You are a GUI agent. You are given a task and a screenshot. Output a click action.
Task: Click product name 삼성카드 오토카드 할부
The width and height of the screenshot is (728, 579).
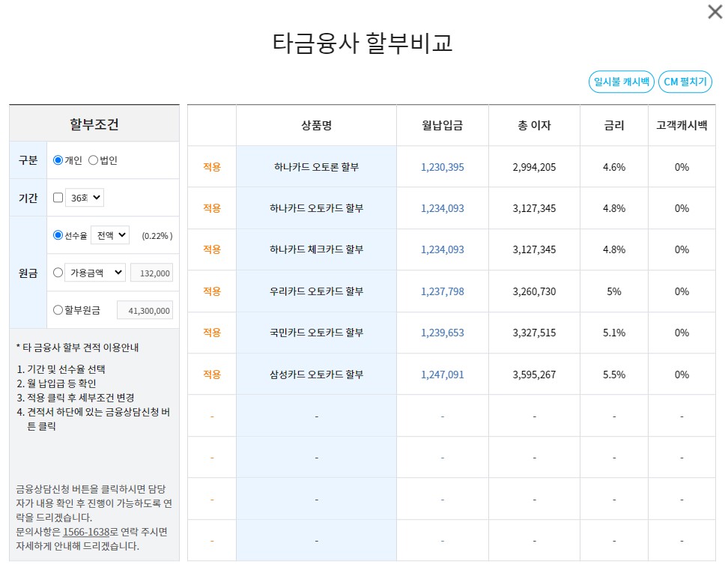pos(317,375)
